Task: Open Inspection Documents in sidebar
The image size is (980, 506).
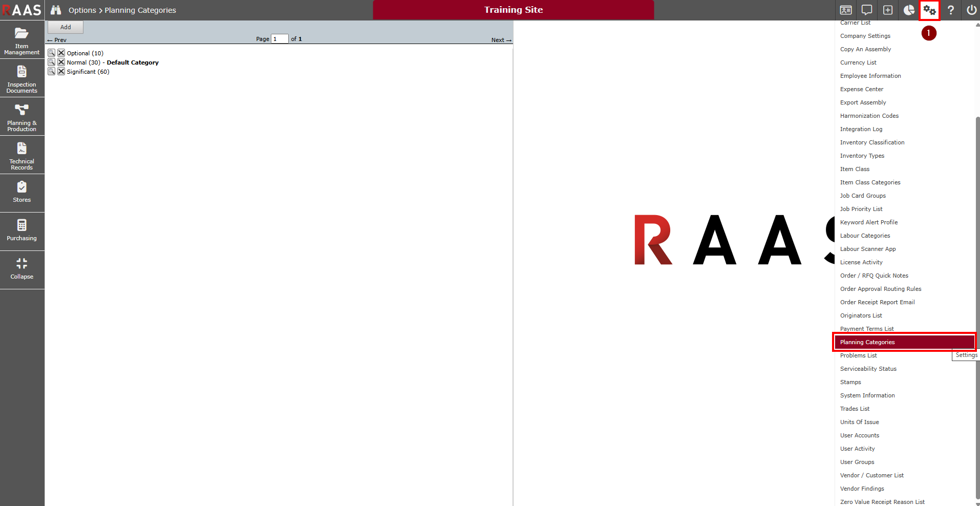Action: 22,78
